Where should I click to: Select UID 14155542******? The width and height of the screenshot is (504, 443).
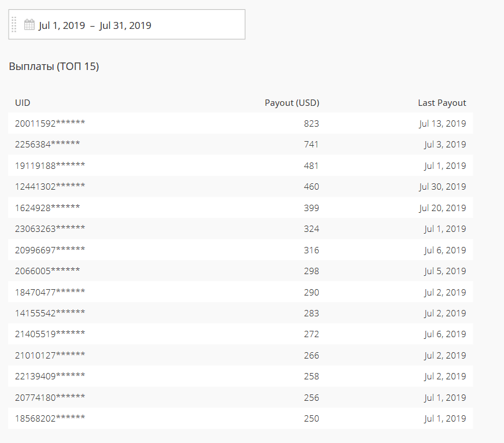pyautogui.click(x=50, y=313)
